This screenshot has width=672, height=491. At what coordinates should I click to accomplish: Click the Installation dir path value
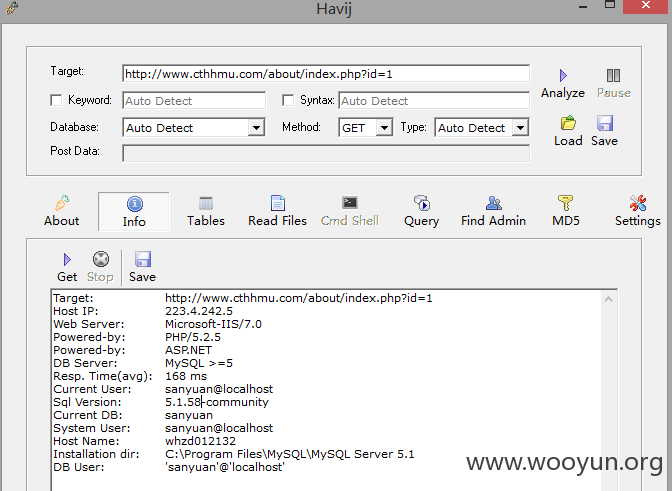[290, 454]
